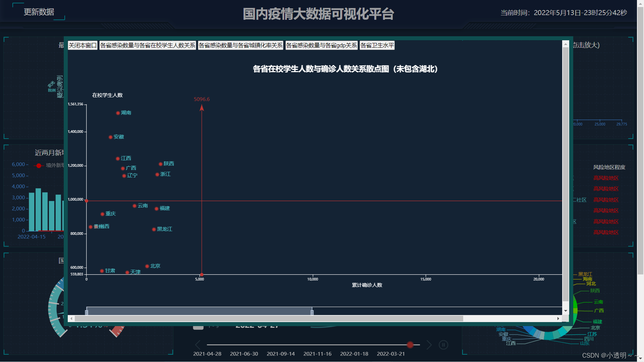Click the 安徽 scatter point
The width and height of the screenshot is (644, 362).
(x=110, y=137)
